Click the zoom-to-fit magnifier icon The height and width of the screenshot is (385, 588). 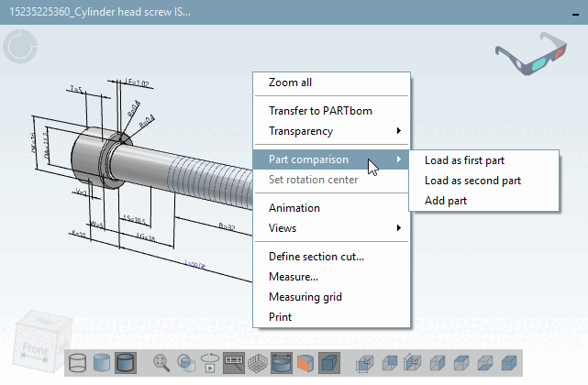tap(161, 363)
